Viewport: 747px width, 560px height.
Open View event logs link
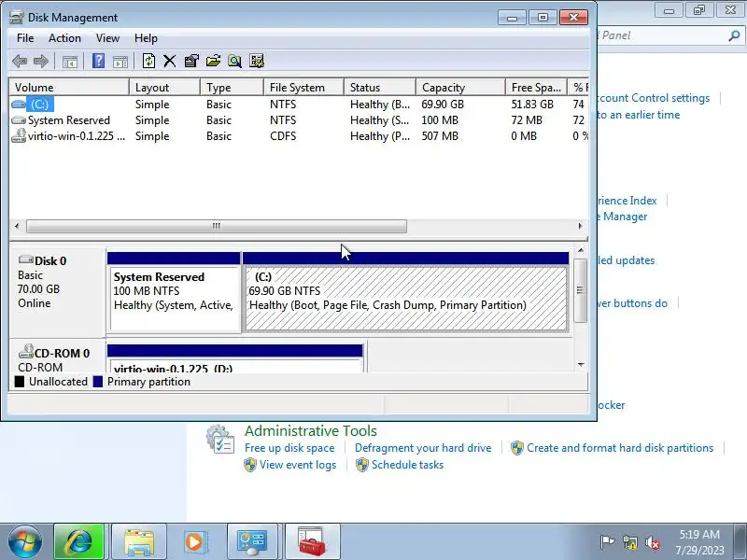click(298, 465)
